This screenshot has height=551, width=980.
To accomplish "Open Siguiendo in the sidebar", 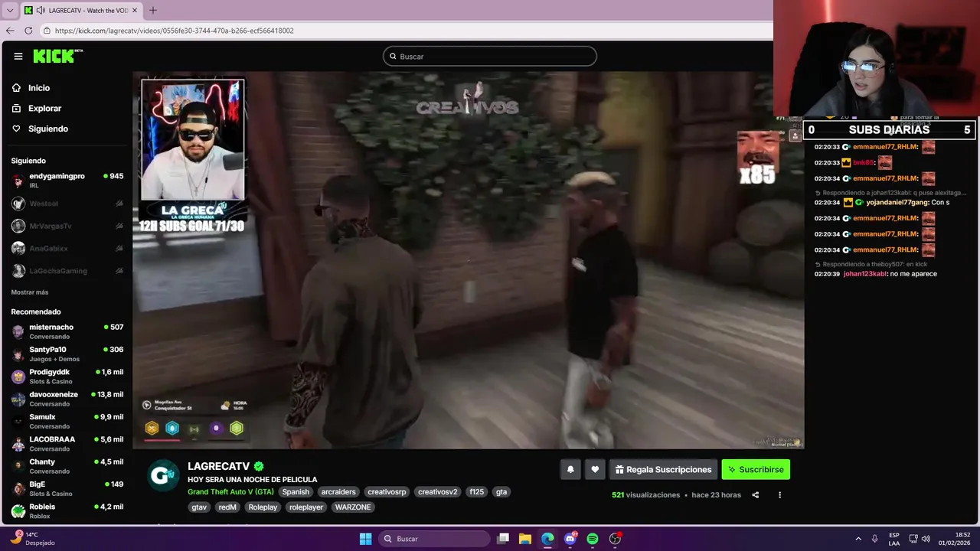I will pyautogui.click(x=48, y=129).
